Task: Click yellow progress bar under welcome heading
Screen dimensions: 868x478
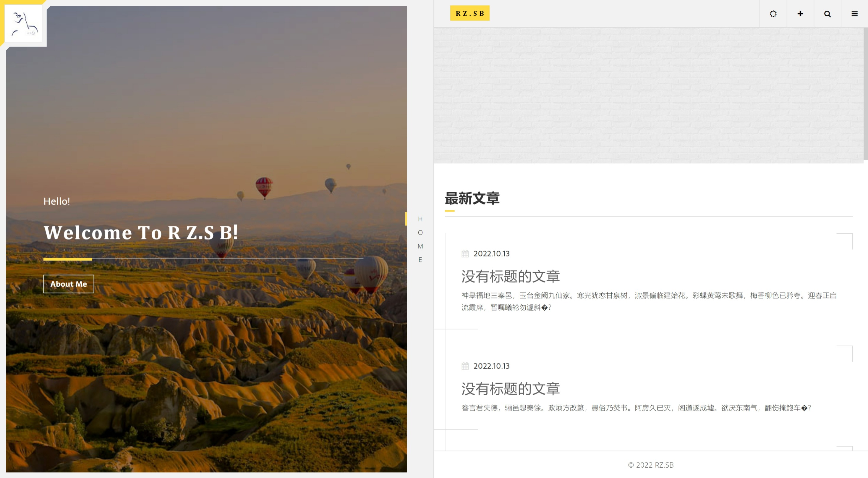Action: (68, 259)
